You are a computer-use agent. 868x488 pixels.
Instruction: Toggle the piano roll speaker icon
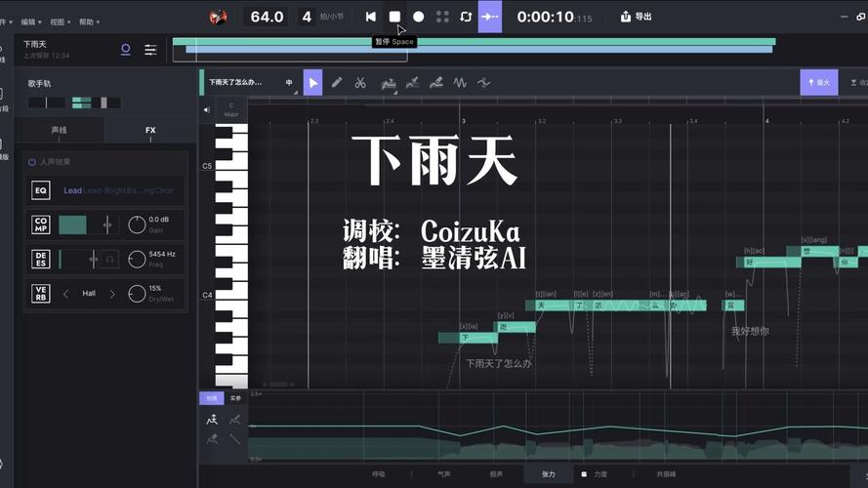206,109
